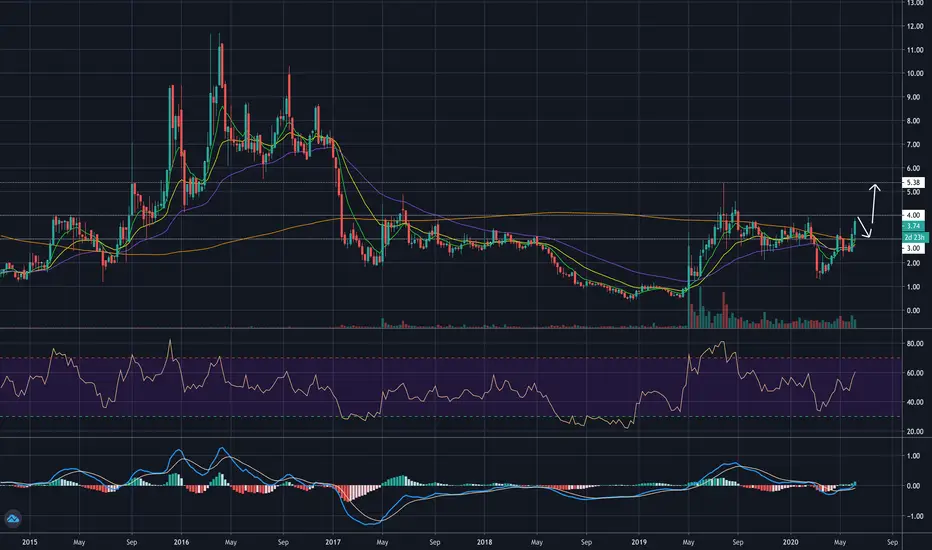
Task: Click 20.00 on the RSI axis
Action: [915, 432]
